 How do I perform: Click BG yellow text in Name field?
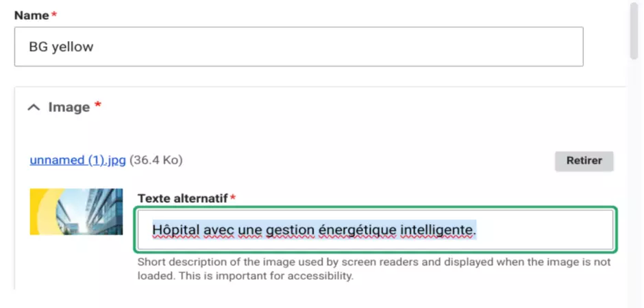[x=61, y=47]
